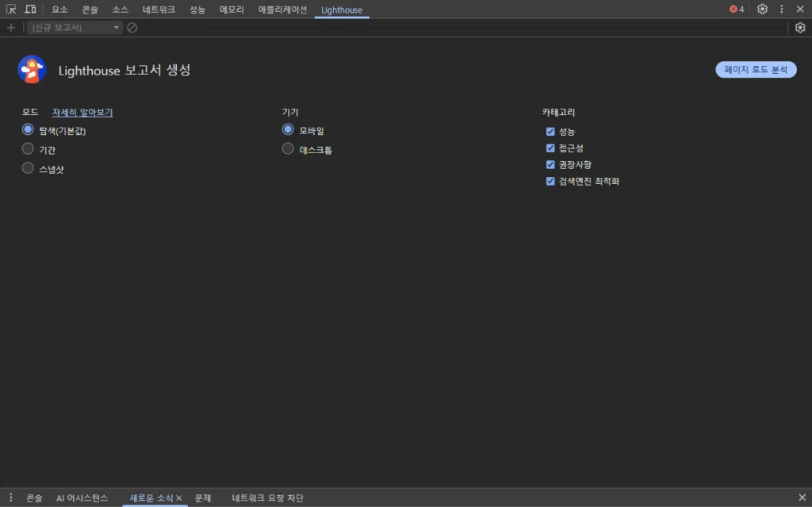Image resolution: width=812 pixels, height=507 pixels.
Task: Open the drawer's three-dot more menu
Action: pos(10,497)
